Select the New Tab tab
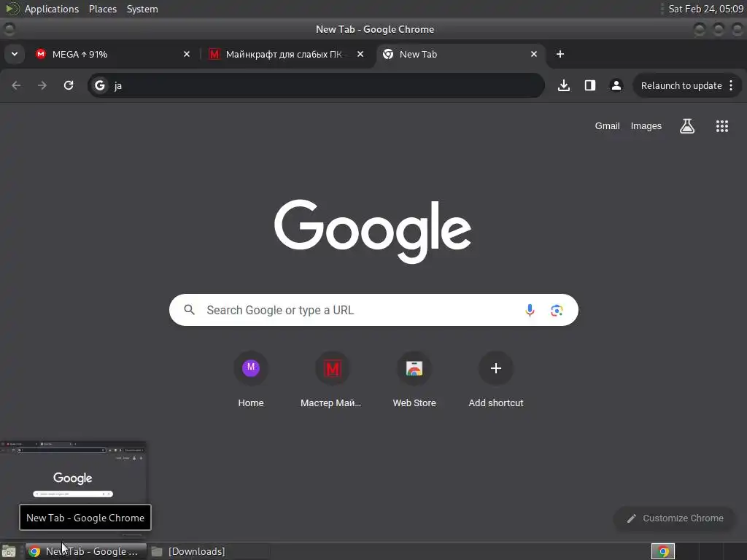The image size is (747, 560). point(461,54)
